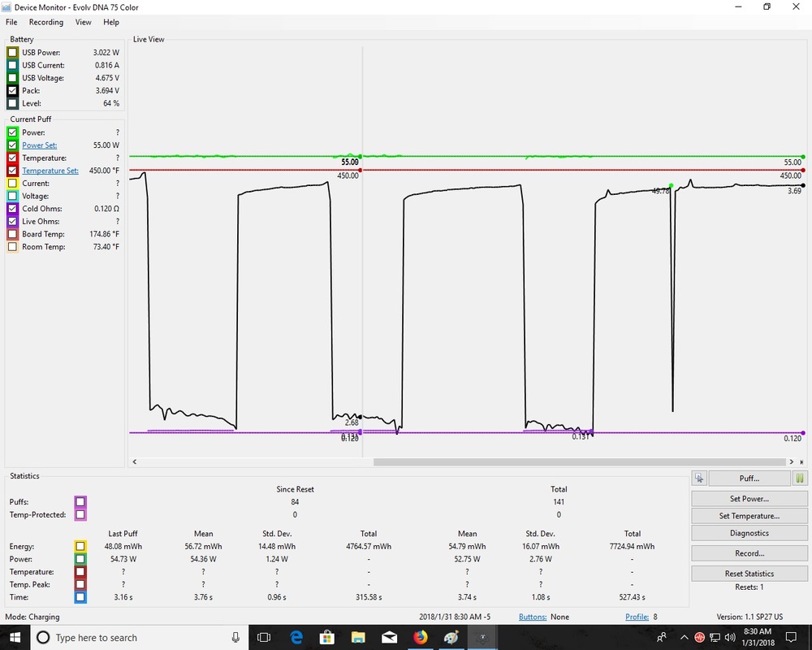Click the chart's left scroll arrow
The width and height of the screenshot is (812, 650).
click(x=135, y=461)
